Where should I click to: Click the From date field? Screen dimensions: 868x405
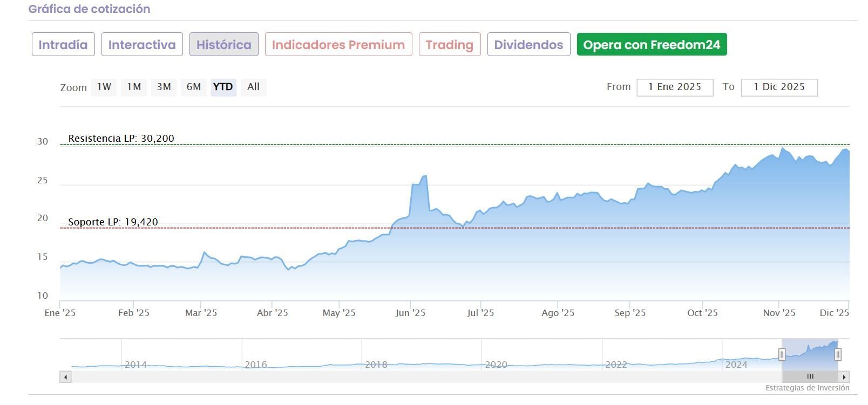(x=675, y=87)
